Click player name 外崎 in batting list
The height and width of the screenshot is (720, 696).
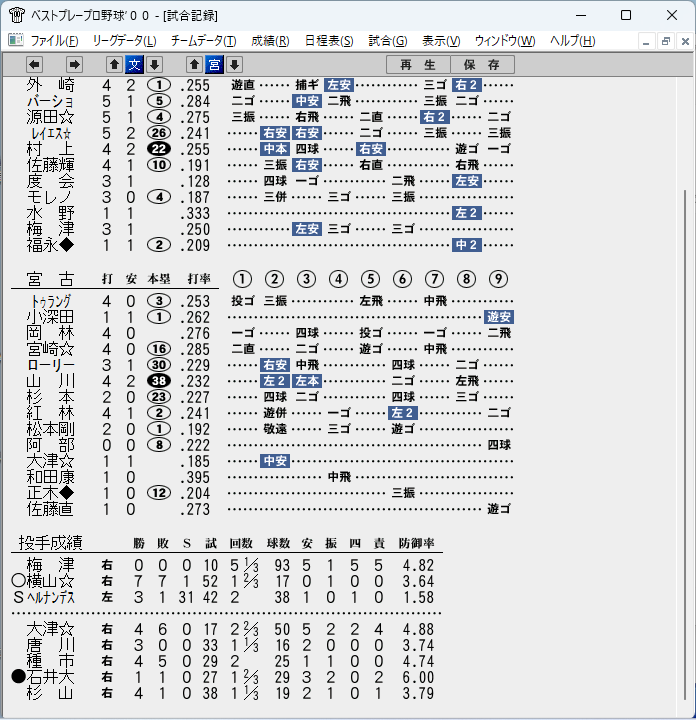(x=51, y=85)
